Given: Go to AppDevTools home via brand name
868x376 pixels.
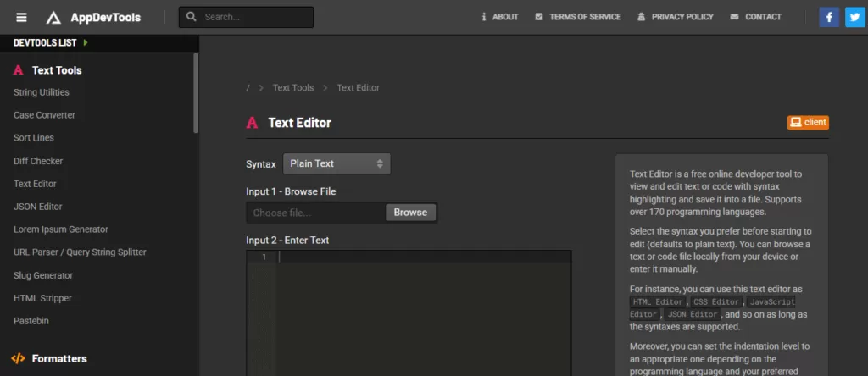Looking at the screenshot, I should 105,18.
